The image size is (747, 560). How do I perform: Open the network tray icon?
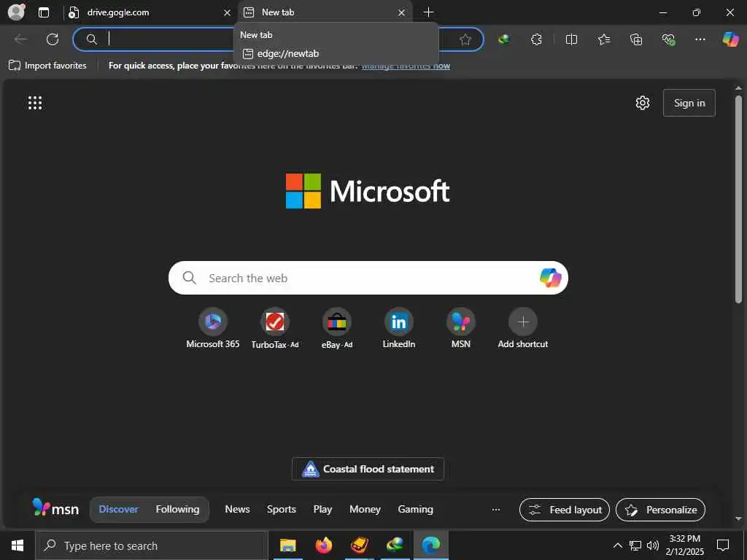click(635, 545)
